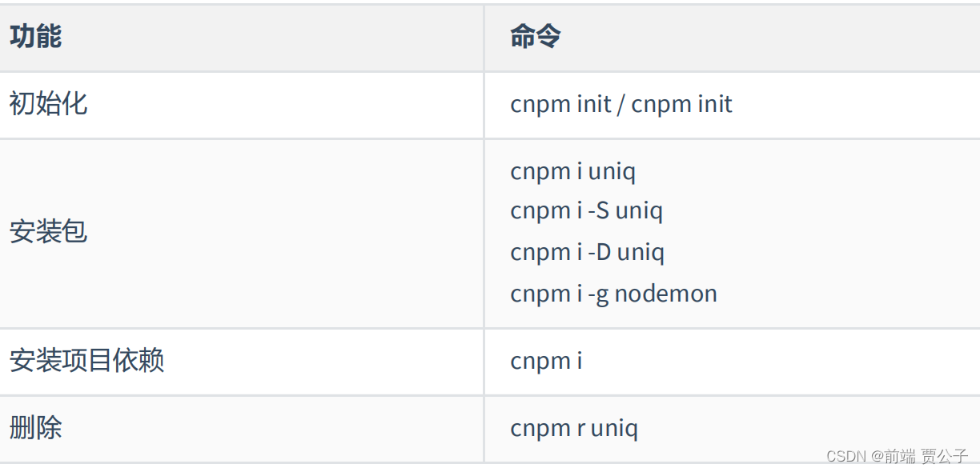The width and height of the screenshot is (980, 472).
Task: Click the '-D' flag in install command
Action: click(599, 253)
